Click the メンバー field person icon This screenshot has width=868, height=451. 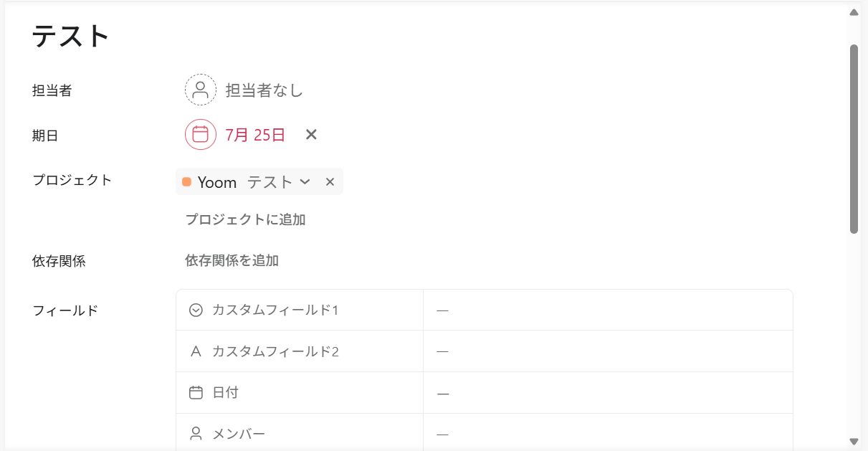[196, 434]
